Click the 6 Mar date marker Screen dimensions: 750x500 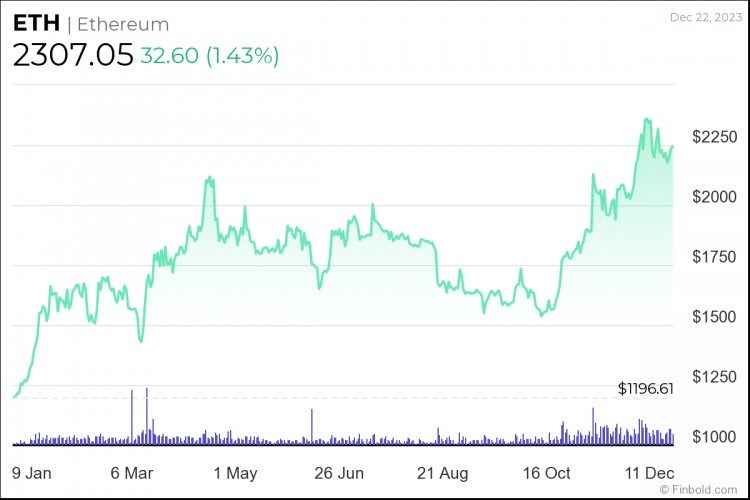[133, 472]
